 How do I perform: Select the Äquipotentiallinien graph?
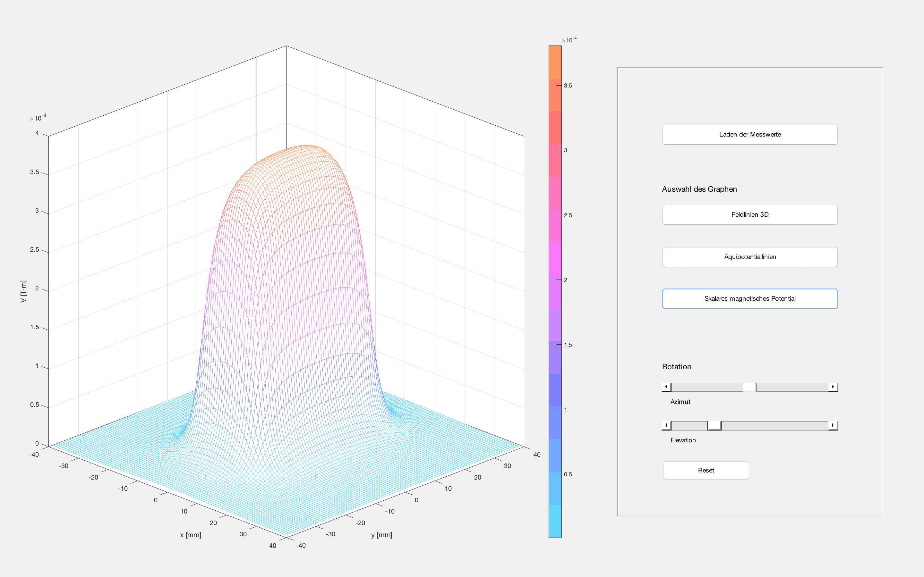click(749, 257)
